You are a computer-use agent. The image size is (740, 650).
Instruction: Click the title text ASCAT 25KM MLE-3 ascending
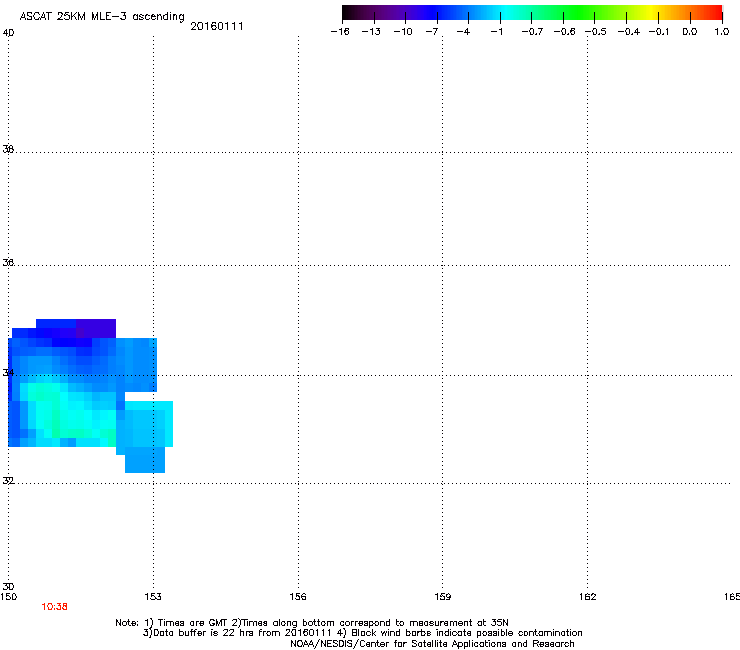102,17
